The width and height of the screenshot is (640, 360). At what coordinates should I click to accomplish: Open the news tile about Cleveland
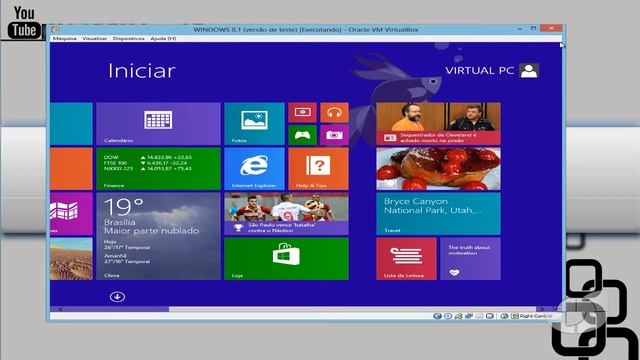pos(438,124)
